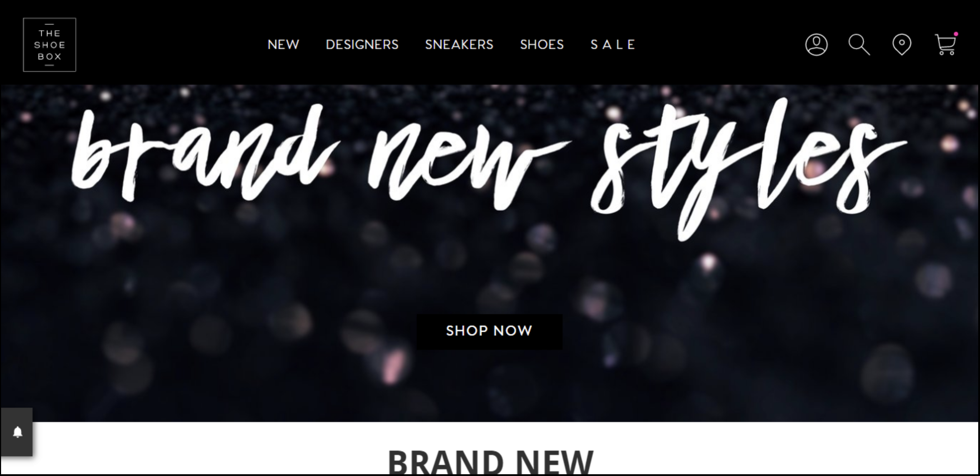Click the pink cart badge dot

coord(956,34)
